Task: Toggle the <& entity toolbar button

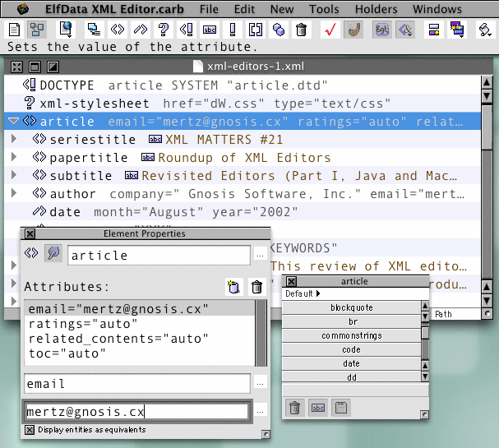Action: [x=405, y=30]
